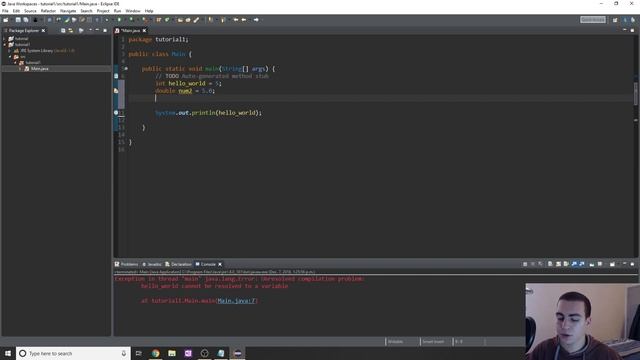Open Chrome from the taskbar

pos(156,353)
